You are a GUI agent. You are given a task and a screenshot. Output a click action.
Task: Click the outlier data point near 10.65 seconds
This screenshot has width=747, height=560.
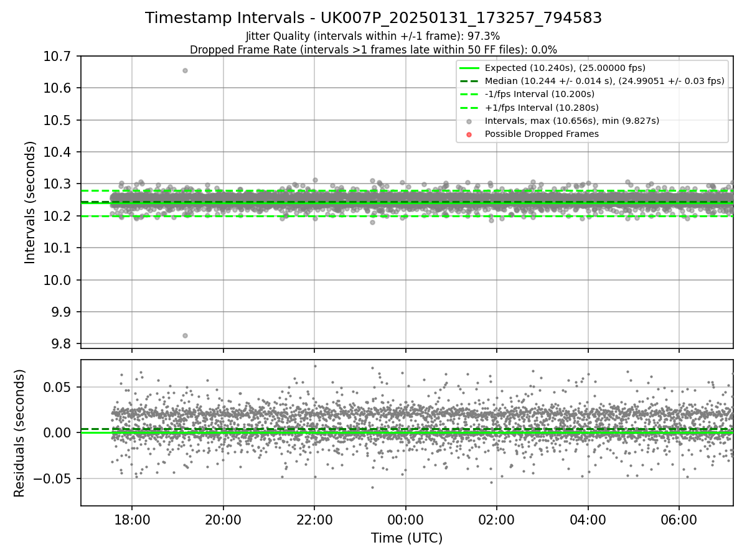coord(185,70)
